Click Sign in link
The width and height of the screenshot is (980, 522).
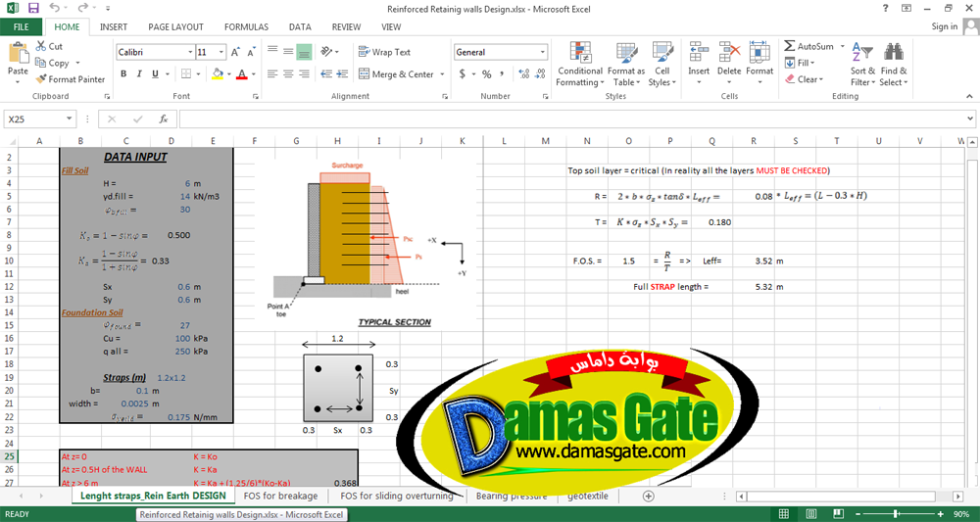pos(945,26)
